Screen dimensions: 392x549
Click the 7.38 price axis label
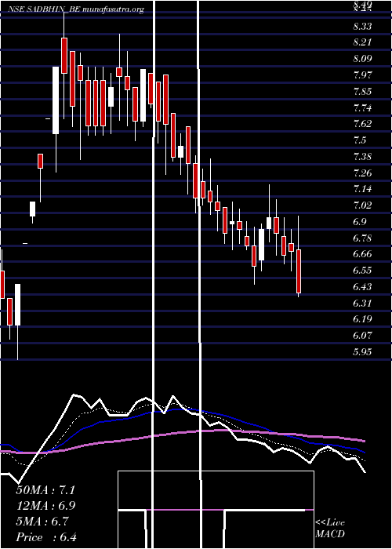[x=362, y=157]
